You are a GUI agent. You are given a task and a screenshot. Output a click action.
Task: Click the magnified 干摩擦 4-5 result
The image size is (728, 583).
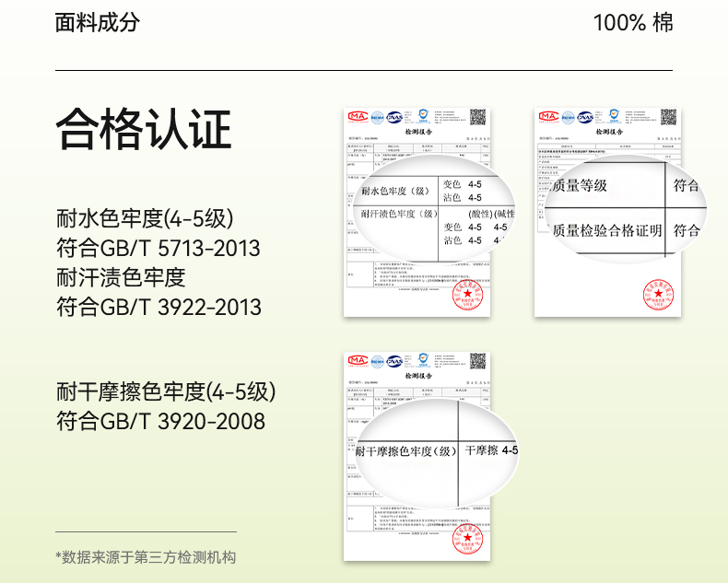pos(491,450)
